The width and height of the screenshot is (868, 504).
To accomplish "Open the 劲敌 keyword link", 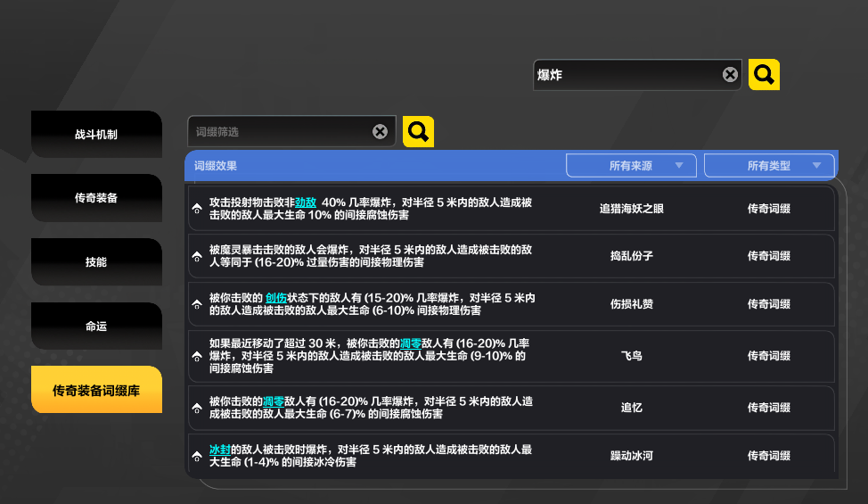I will coord(306,202).
